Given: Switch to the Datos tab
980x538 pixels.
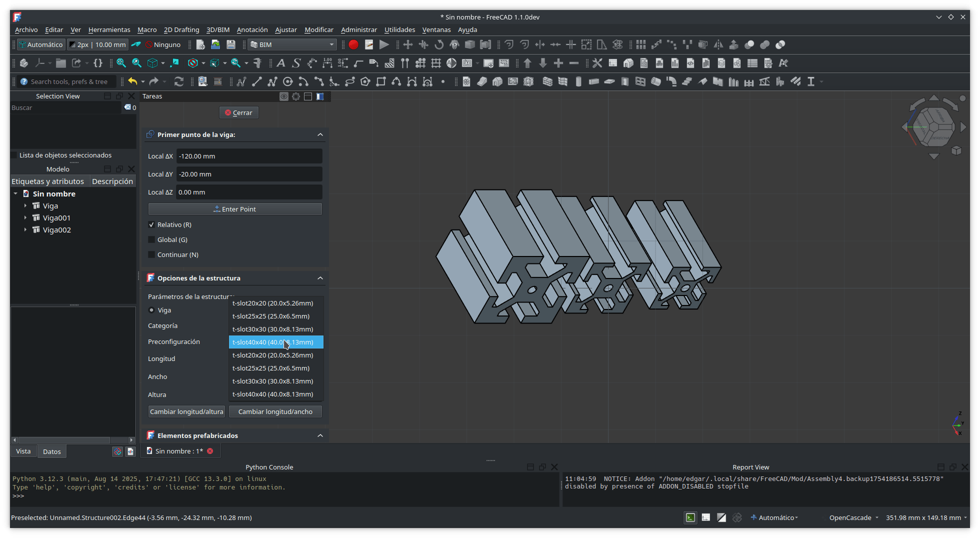Looking at the screenshot, I should click(x=51, y=451).
